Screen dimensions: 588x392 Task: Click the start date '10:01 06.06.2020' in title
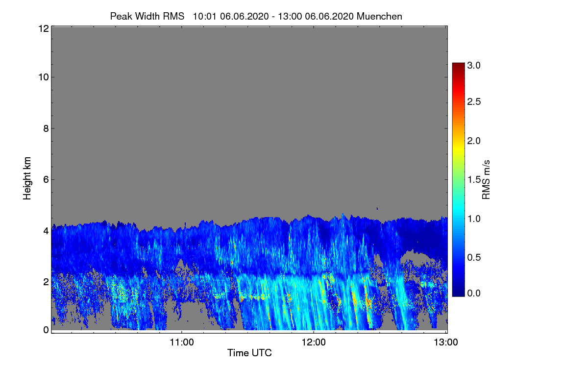click(x=231, y=16)
